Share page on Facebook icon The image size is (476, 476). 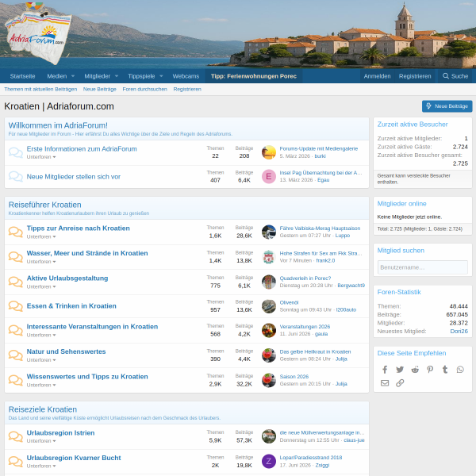[x=385, y=370]
